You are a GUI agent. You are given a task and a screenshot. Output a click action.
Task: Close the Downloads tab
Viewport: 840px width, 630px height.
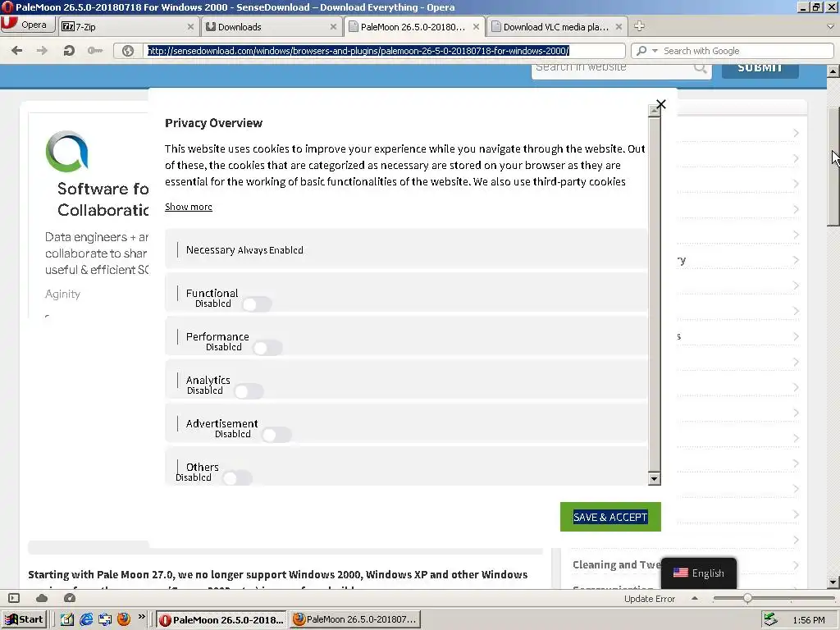pyautogui.click(x=333, y=27)
